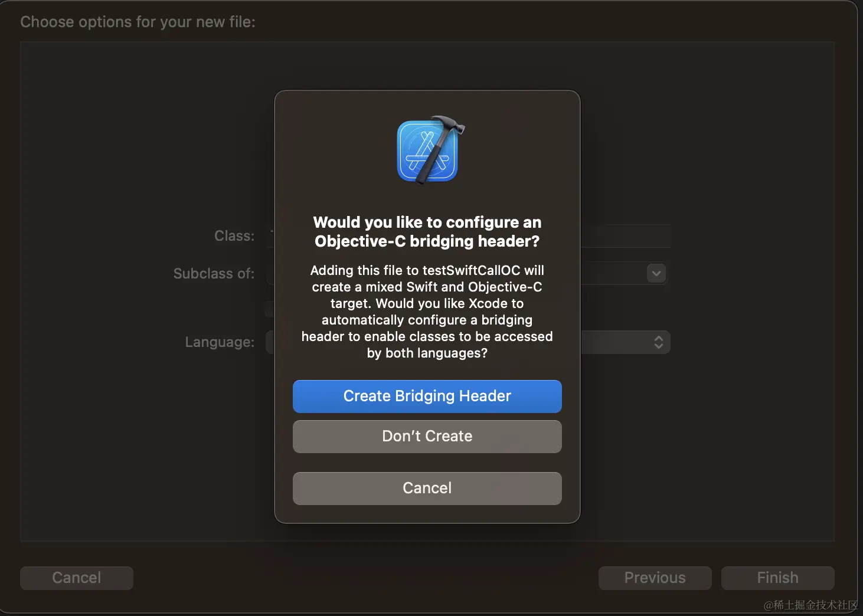Screen dimensions: 863x616
Task: Cancel the bridging header dialog
Action: [x=427, y=488]
